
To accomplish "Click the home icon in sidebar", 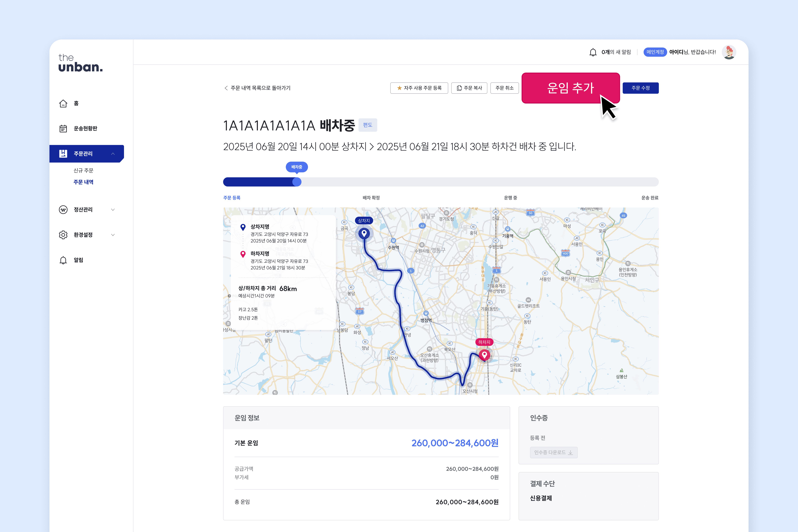I will tap(63, 103).
